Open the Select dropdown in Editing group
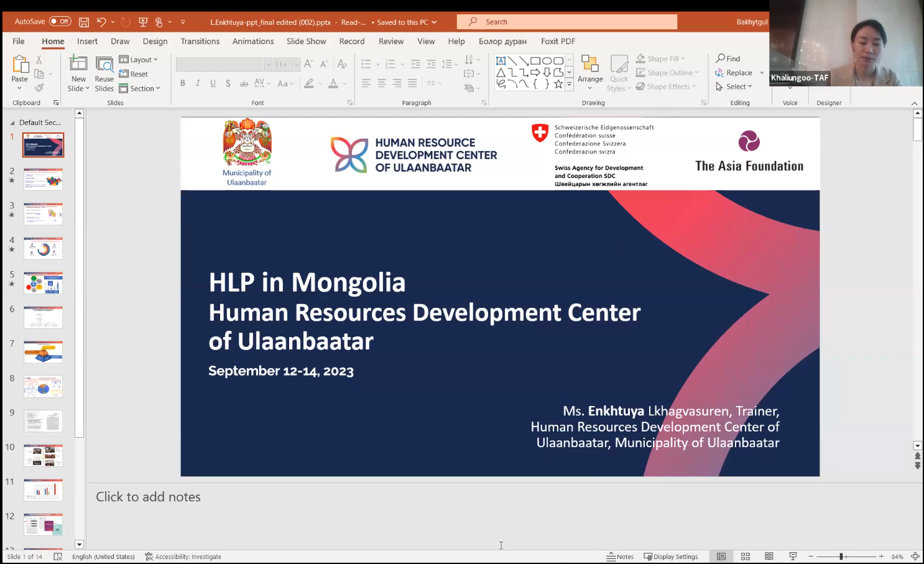924x564 pixels. [734, 86]
